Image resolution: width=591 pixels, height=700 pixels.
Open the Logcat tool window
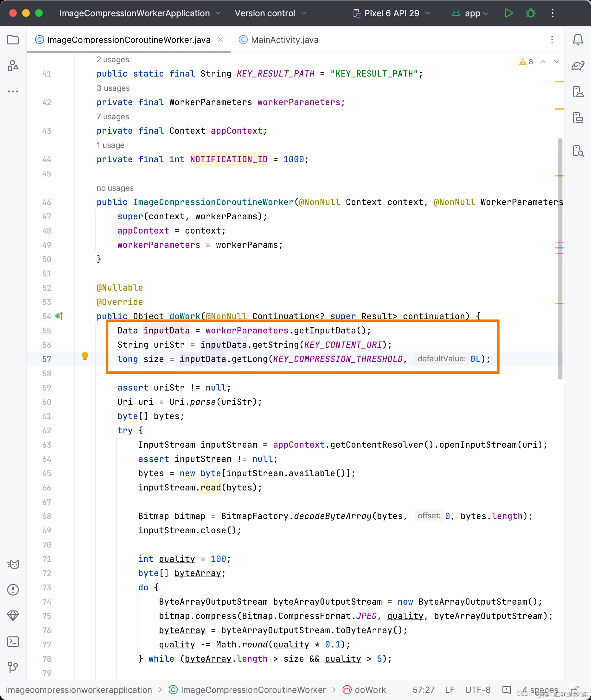[13, 564]
